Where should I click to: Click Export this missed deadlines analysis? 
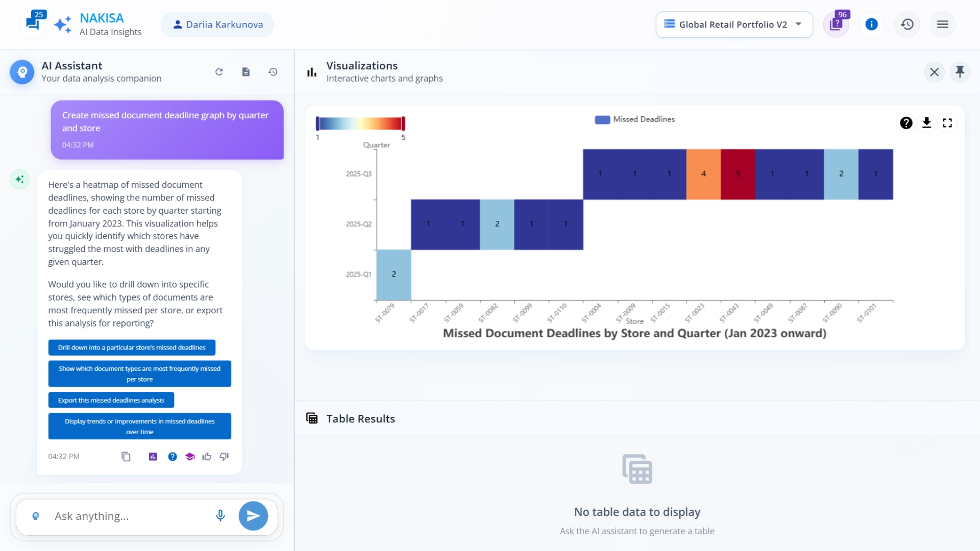coord(111,400)
